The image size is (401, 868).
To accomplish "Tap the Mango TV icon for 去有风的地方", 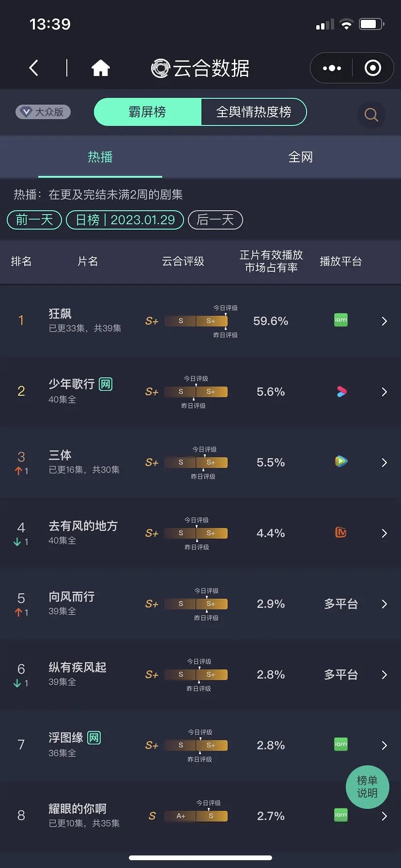I will (341, 532).
